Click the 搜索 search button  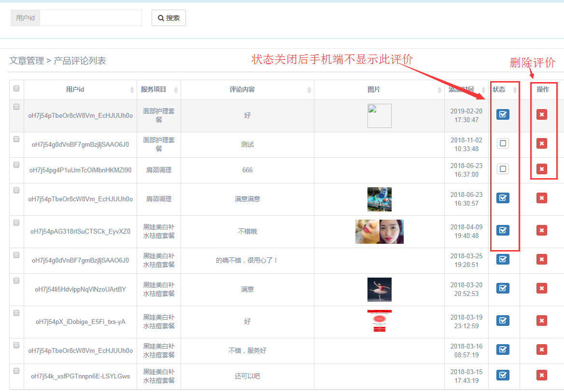[x=169, y=18]
